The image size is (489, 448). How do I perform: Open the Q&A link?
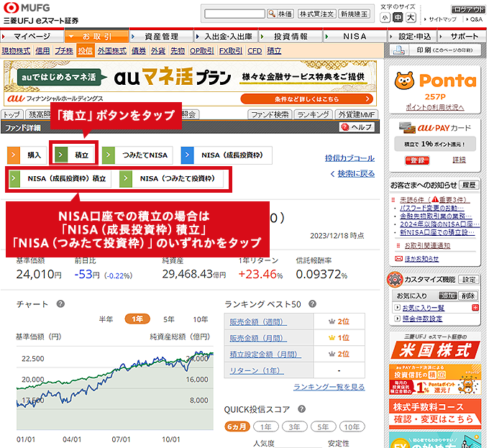(475, 19)
